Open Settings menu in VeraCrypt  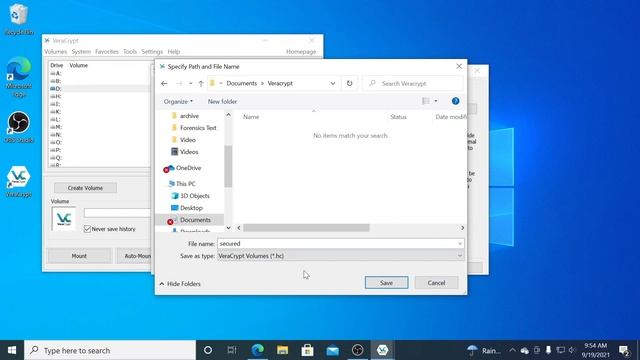tap(152, 51)
